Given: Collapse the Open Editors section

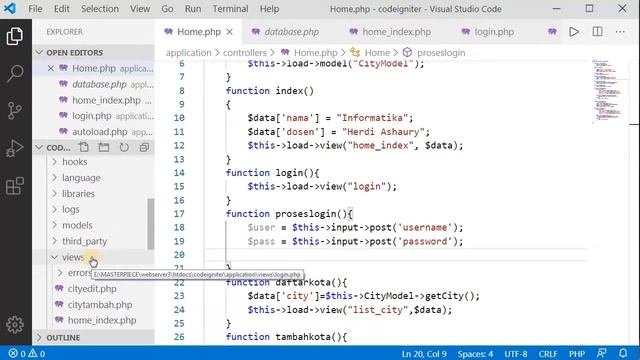Looking at the screenshot, I should tap(93, 53).
